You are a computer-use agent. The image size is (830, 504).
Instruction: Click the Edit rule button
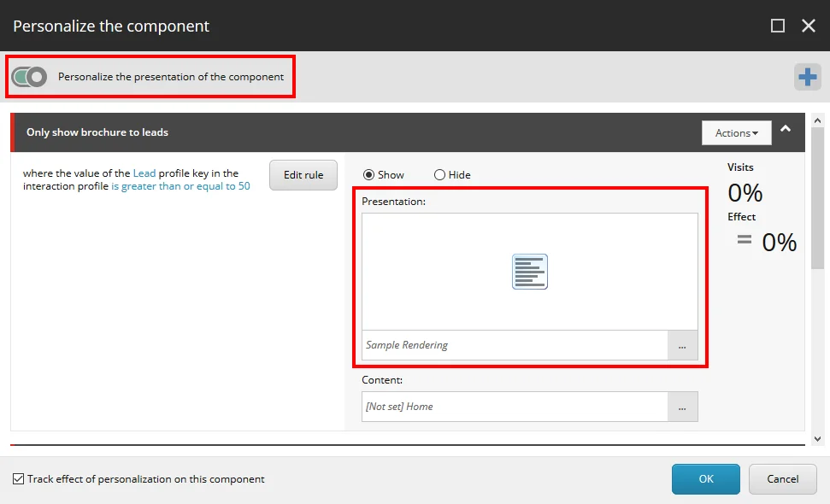(303, 175)
